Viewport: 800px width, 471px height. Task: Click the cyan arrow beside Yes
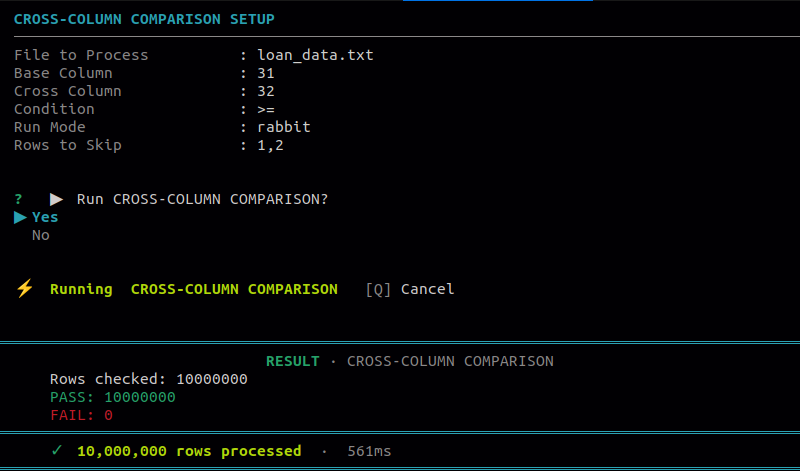click(x=20, y=218)
